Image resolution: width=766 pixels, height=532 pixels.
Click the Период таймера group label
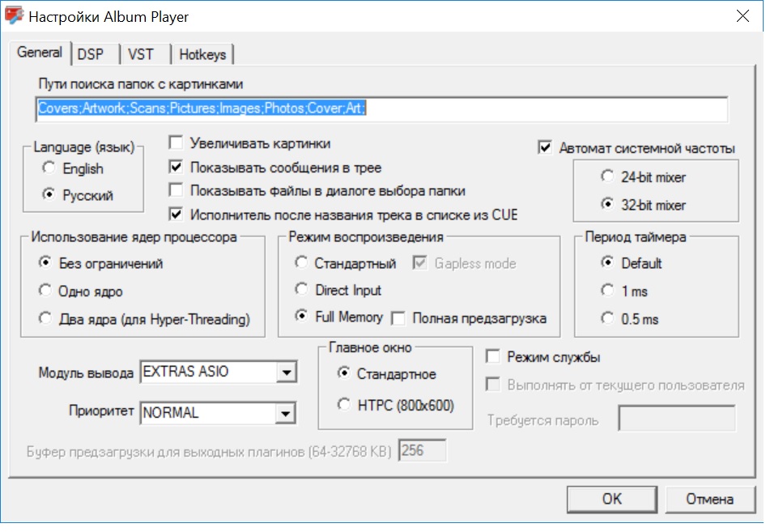(x=636, y=237)
